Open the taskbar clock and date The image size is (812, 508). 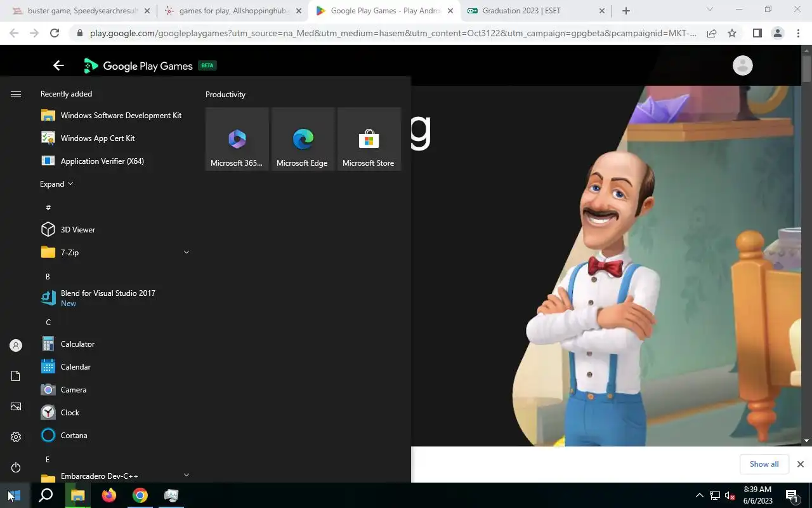[757, 495]
